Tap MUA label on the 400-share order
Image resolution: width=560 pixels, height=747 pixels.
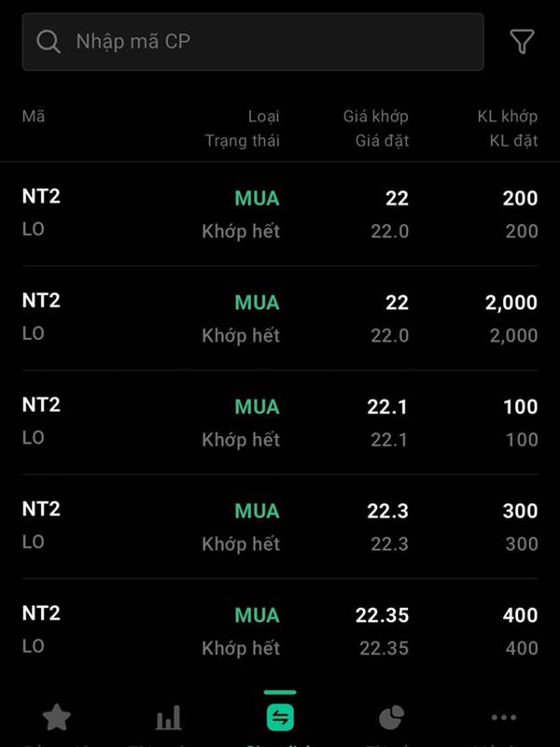coord(258,615)
